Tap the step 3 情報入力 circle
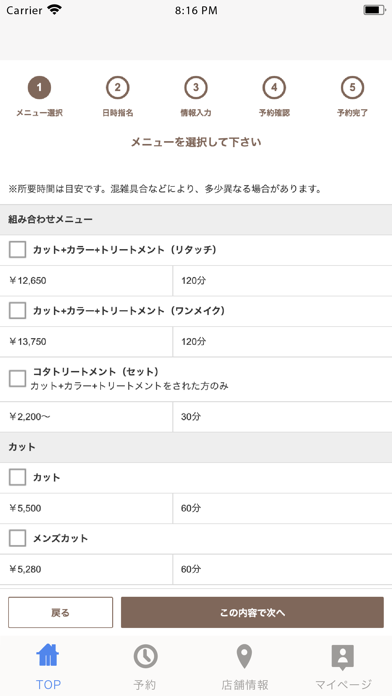Image resolution: width=392 pixels, height=696 pixels. pos(196,87)
